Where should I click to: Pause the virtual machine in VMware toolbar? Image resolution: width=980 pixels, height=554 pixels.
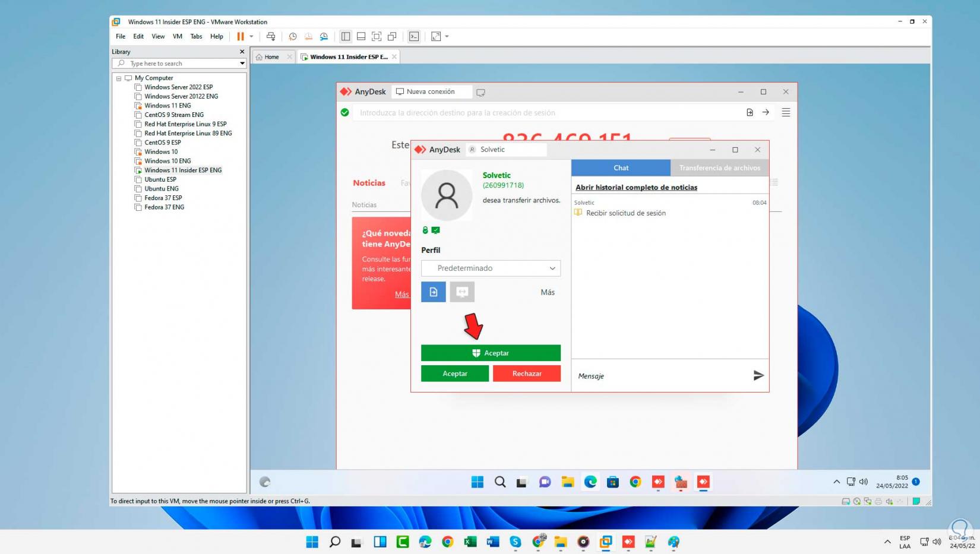click(x=241, y=36)
